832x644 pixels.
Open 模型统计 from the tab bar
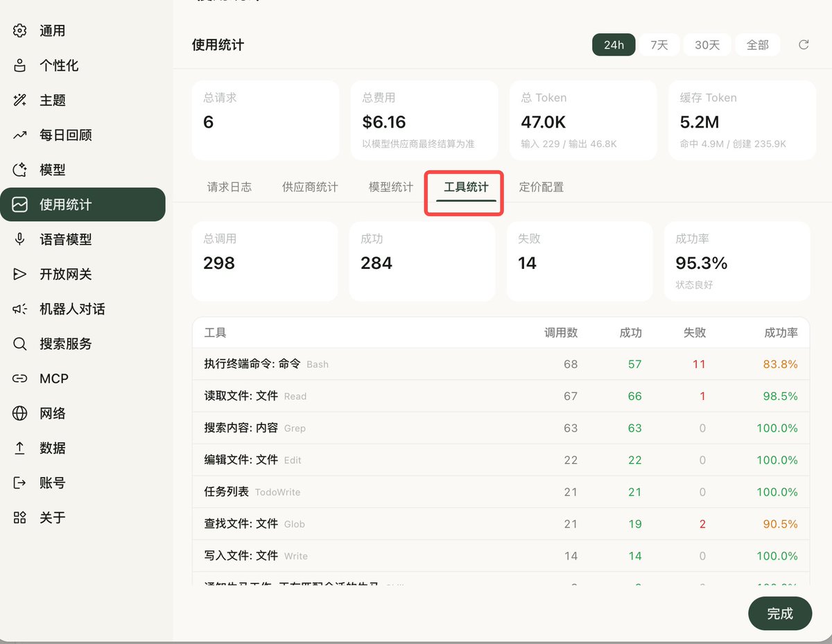tap(390, 186)
